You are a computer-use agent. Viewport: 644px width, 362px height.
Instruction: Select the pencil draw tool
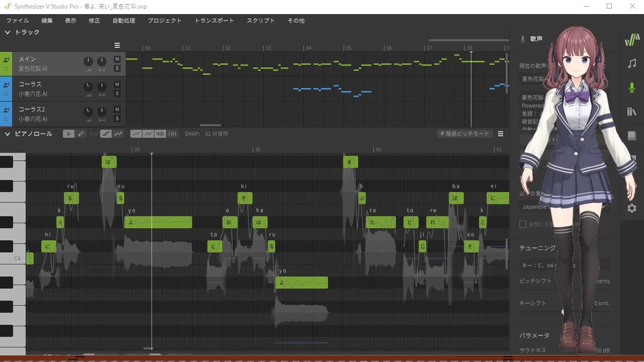(x=81, y=134)
